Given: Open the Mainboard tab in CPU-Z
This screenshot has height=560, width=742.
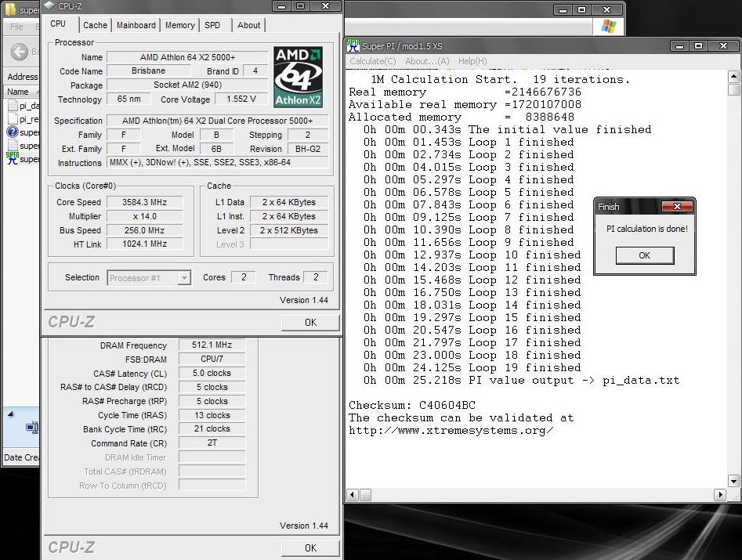Looking at the screenshot, I should [x=136, y=25].
